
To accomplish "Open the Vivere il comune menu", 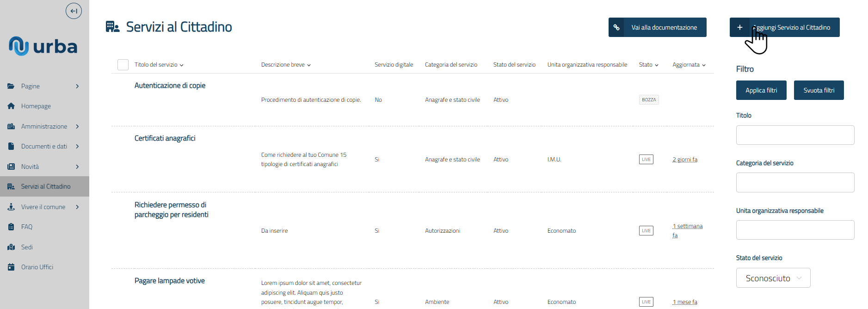I will click(x=43, y=207).
